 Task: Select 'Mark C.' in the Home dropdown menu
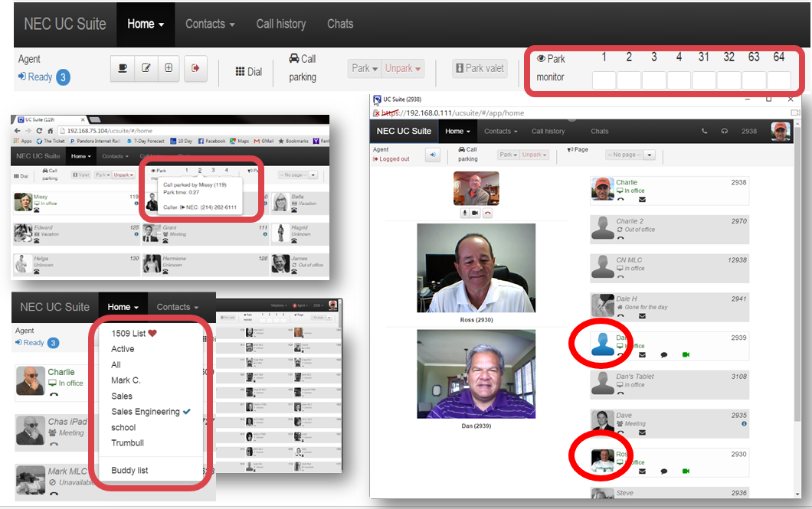tap(126, 380)
